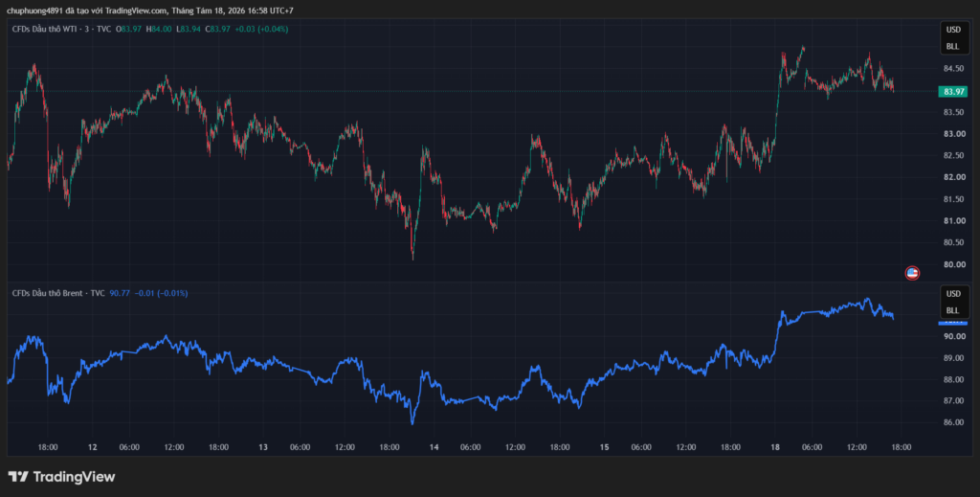Select the Brent price value 90.77
Viewport: 980px width, 497px height.
tap(120, 293)
